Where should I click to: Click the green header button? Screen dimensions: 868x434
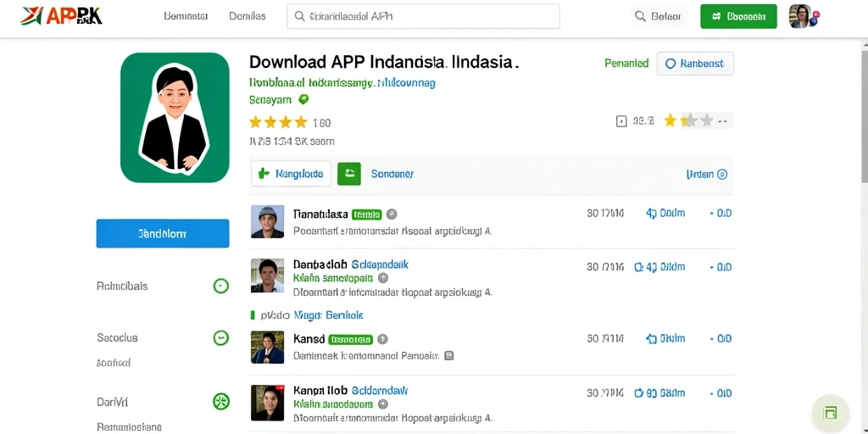(738, 17)
